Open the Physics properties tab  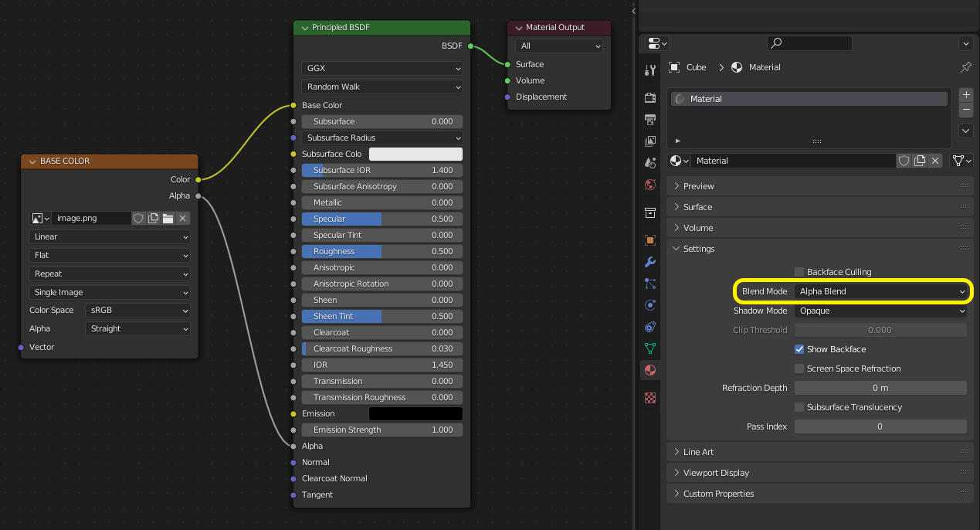click(x=649, y=305)
